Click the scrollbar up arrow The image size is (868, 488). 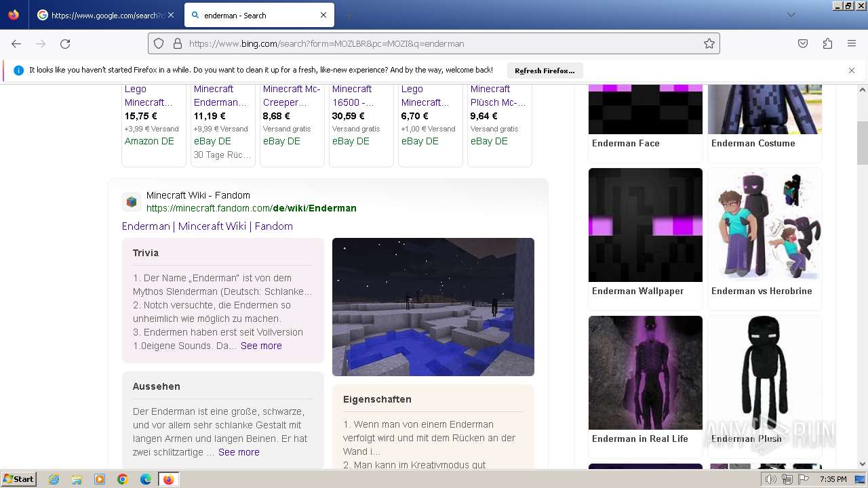pos(862,89)
